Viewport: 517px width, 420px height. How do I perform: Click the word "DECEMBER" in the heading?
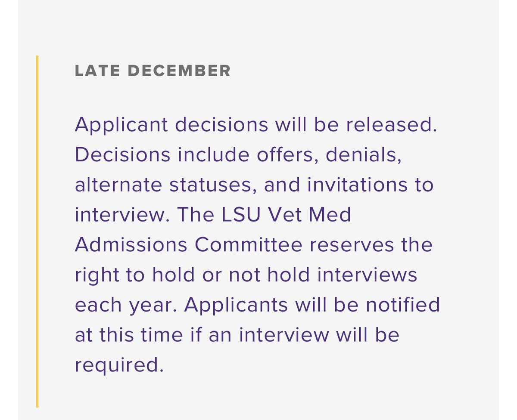point(179,71)
